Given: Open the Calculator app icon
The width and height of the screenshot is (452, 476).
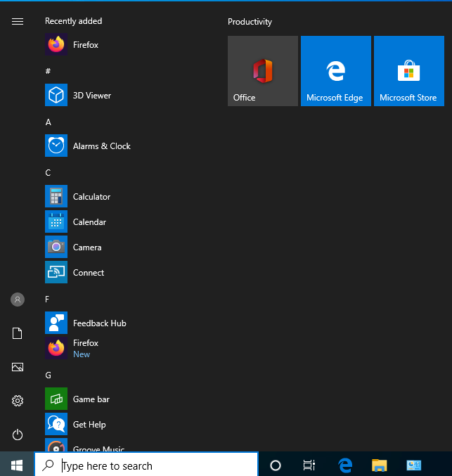Looking at the screenshot, I should (x=56, y=196).
